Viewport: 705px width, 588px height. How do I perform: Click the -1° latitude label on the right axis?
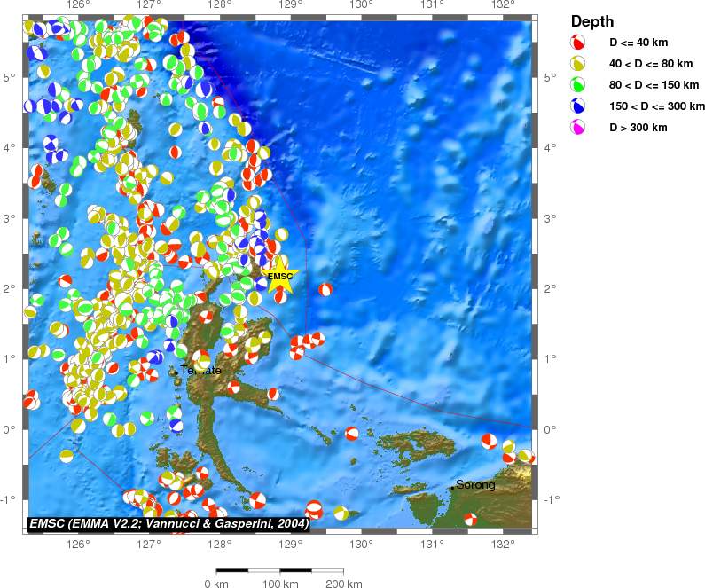pos(550,500)
